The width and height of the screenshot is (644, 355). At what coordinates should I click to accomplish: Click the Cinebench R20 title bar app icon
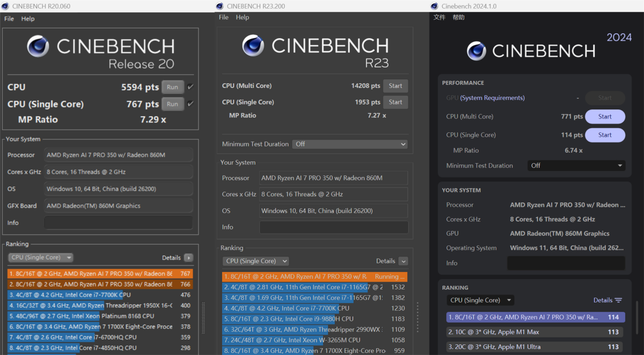pos(5,6)
